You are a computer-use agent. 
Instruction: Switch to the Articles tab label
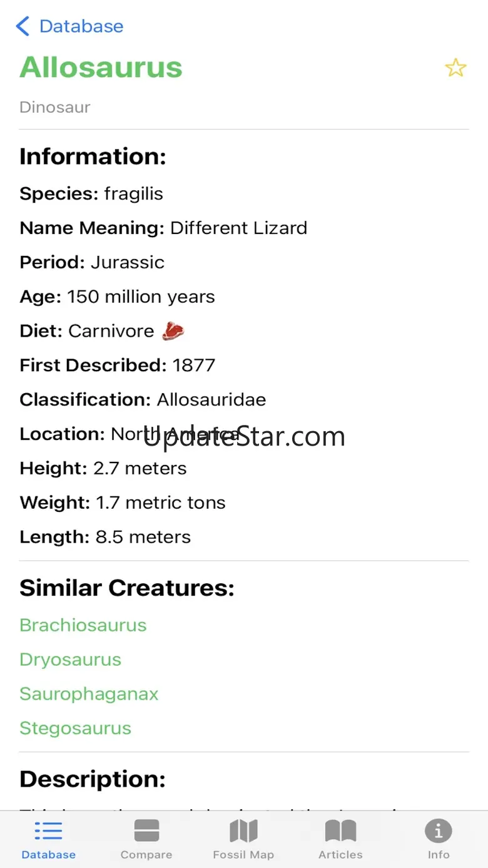pos(340,855)
